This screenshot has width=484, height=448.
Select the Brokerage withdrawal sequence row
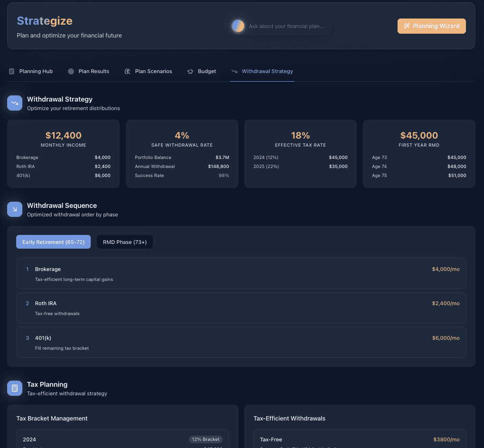(x=241, y=273)
